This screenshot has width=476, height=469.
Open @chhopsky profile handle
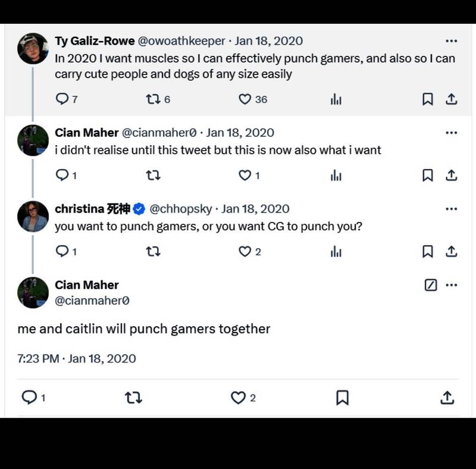click(180, 209)
